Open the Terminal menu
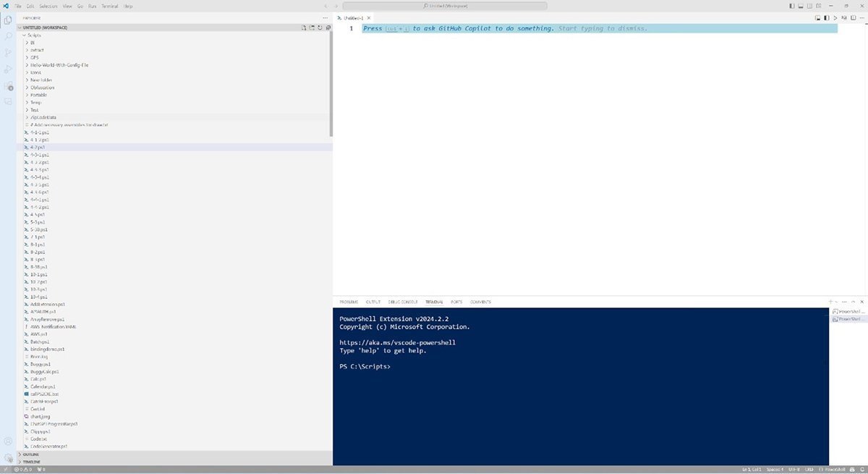This screenshot has height=474, width=868. 109,6
